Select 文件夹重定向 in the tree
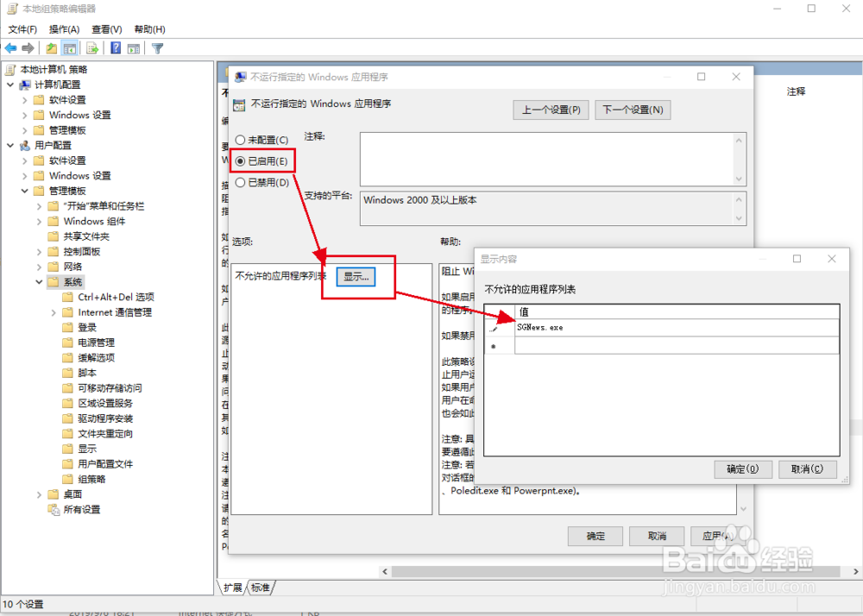The height and width of the screenshot is (616, 863). point(105,433)
